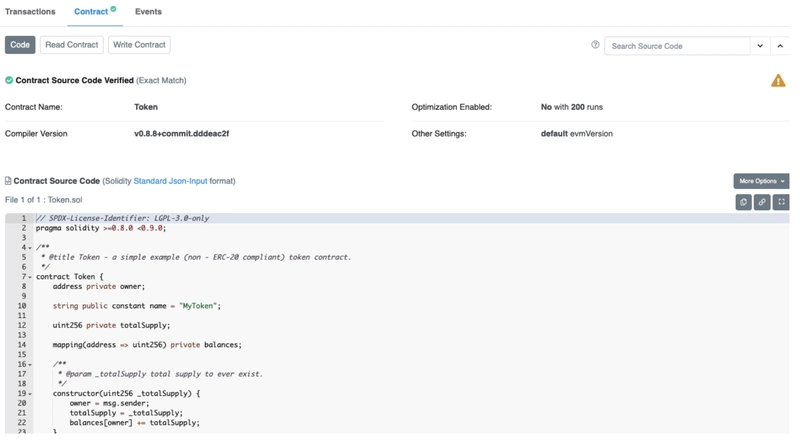800x443 pixels.
Task: Focus the Search Source Code field
Action: tap(678, 46)
